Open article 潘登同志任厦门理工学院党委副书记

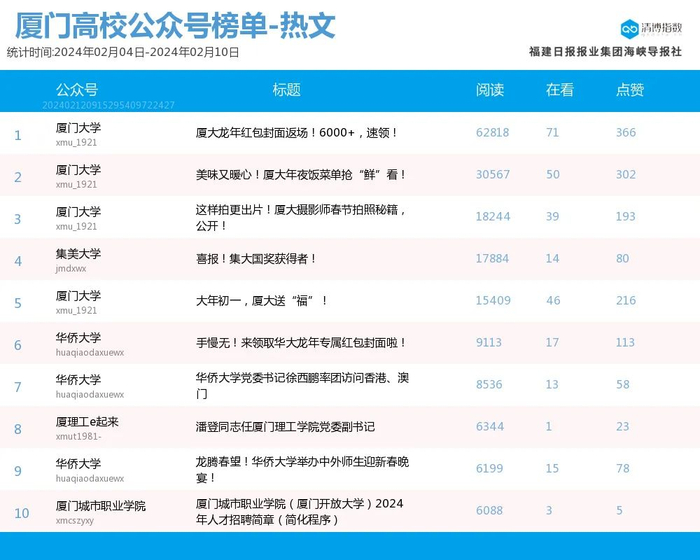(x=285, y=426)
